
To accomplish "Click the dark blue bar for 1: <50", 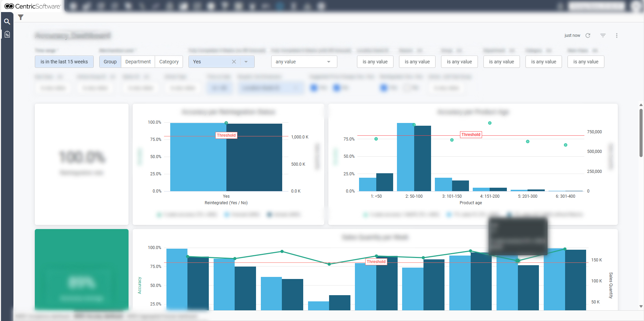I will click(x=385, y=182).
